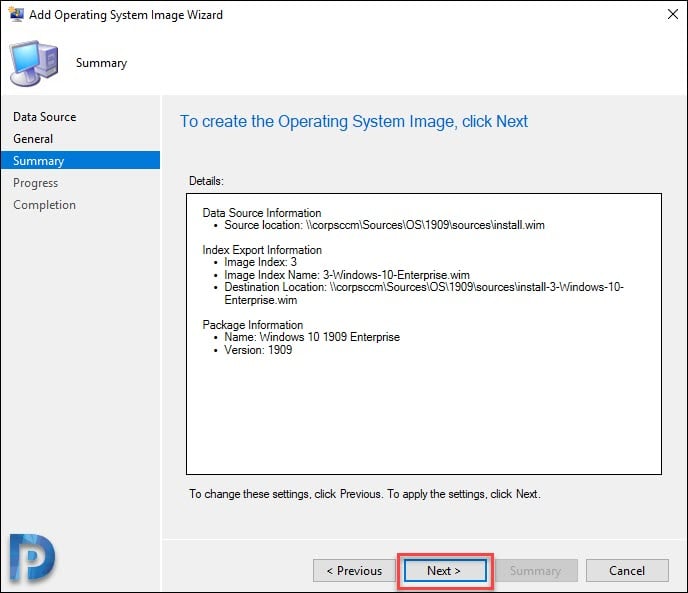This screenshot has height=593, width=688.
Task: Cancel the wizard
Action: (627, 571)
